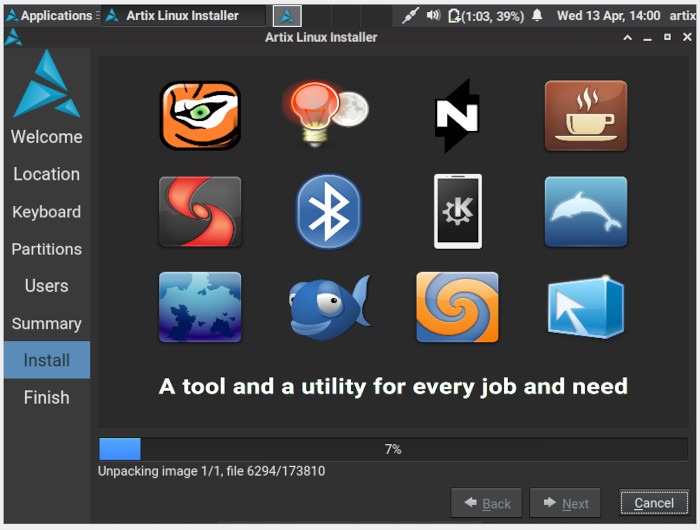Open the notification bell icon
Image resolution: width=700 pixels, height=530 pixels.
coord(537,16)
